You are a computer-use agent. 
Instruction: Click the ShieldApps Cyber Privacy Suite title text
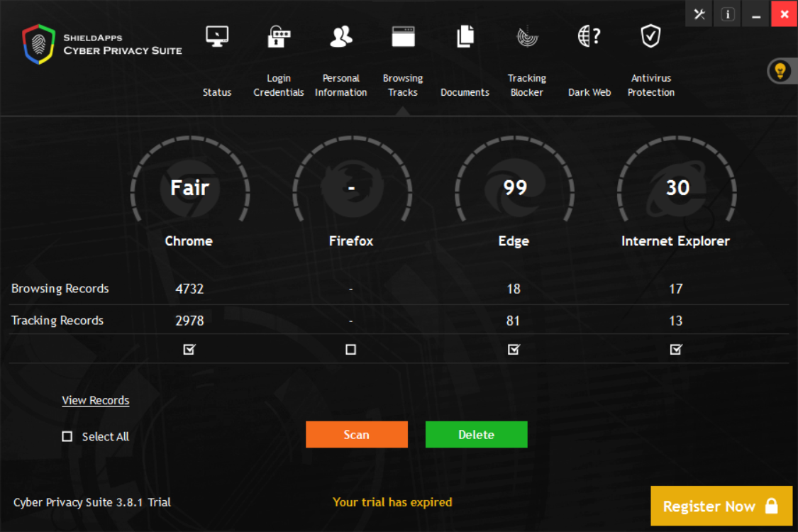(x=123, y=44)
